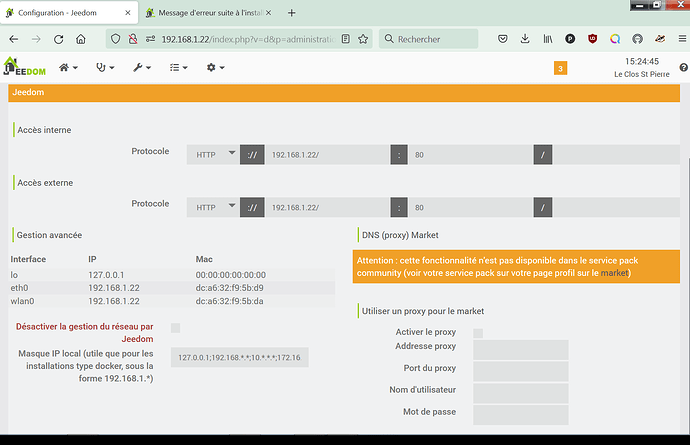Follow the market link in warning
This screenshot has height=445, width=690.
click(x=614, y=273)
